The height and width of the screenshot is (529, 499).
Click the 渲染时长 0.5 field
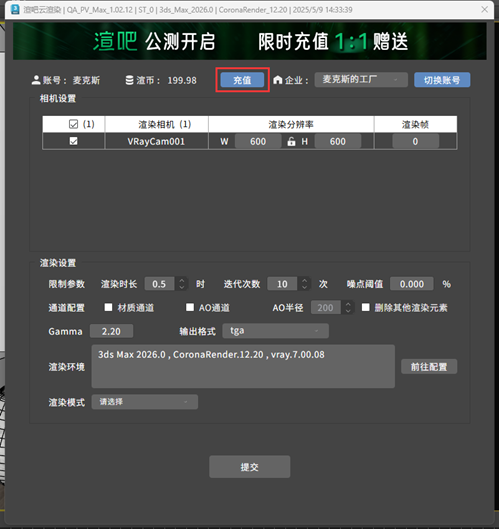pyautogui.click(x=159, y=284)
